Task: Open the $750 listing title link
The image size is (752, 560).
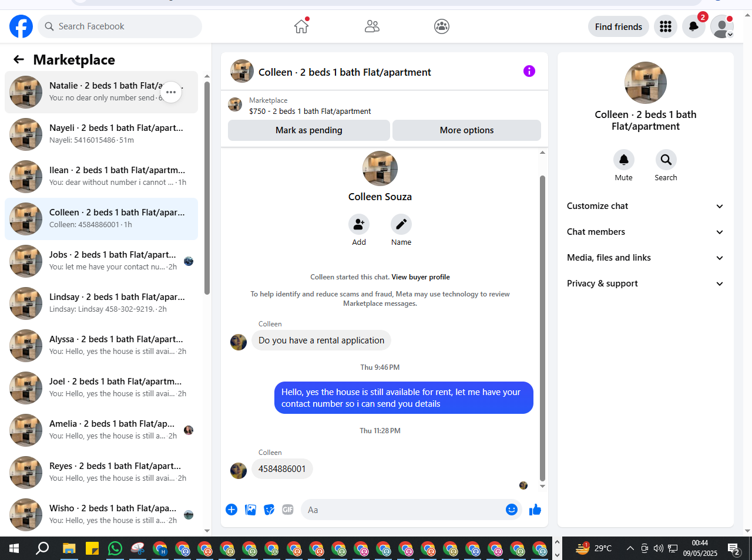Action: tap(310, 111)
